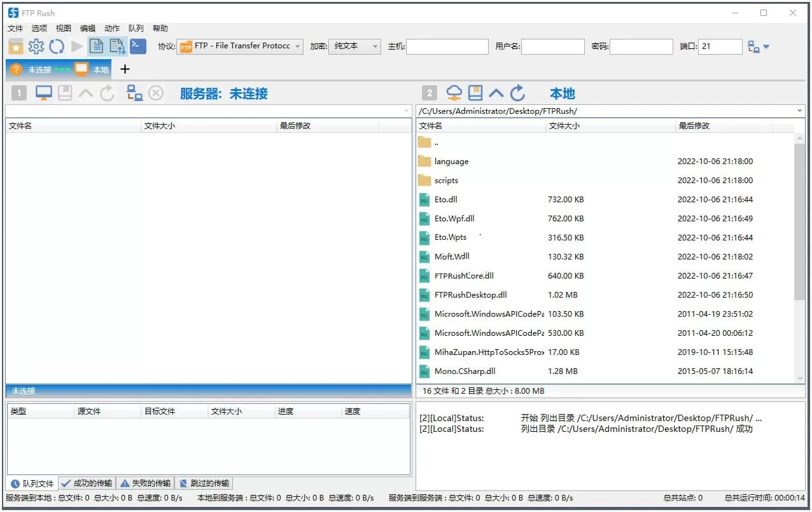Screen dimensions: 812x512
Task: Open the 队列 menu
Action: 136,29
